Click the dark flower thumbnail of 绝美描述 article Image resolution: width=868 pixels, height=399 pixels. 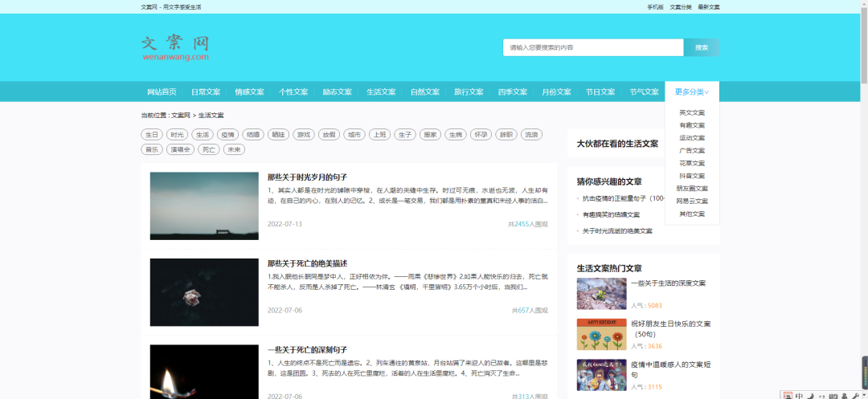coord(204,292)
